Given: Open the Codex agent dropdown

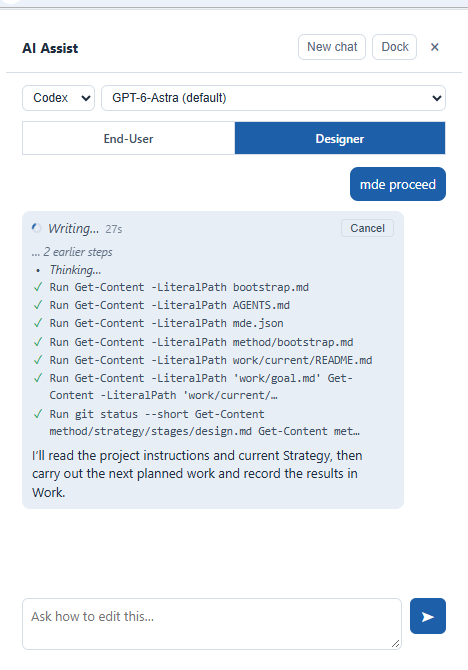Looking at the screenshot, I should click(59, 98).
